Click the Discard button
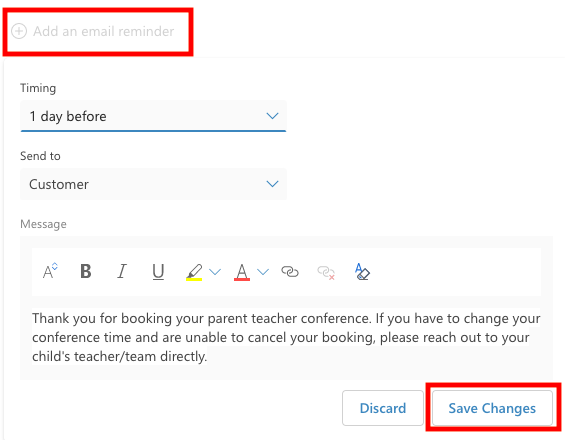Screen dimensions: 565x440 point(383,408)
